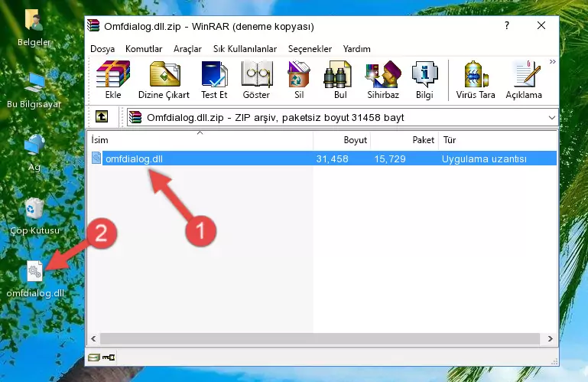Click the 31,458 size cell
Screen dimensions: 588x382
coord(332,159)
